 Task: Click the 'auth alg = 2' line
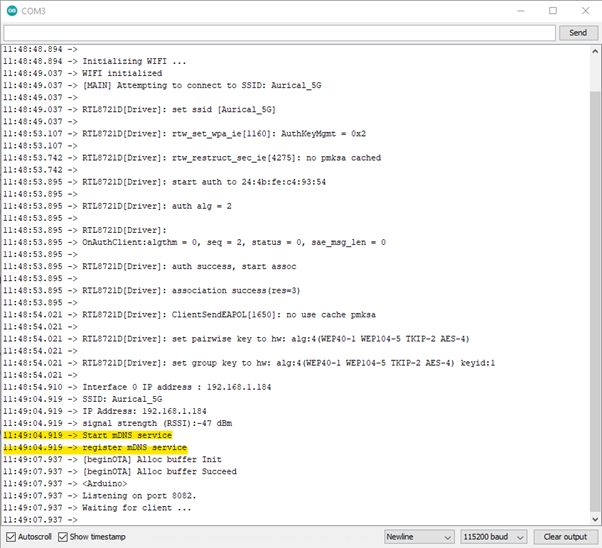click(117, 206)
